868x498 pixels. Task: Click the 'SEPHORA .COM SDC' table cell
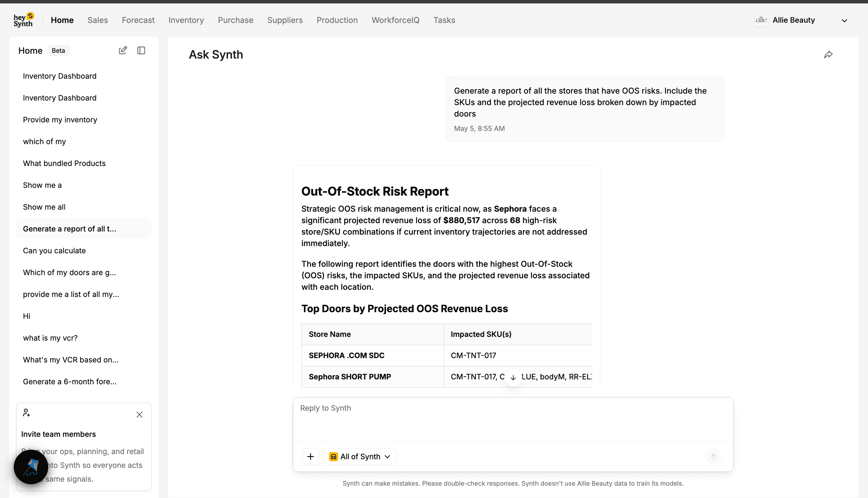[x=373, y=355]
